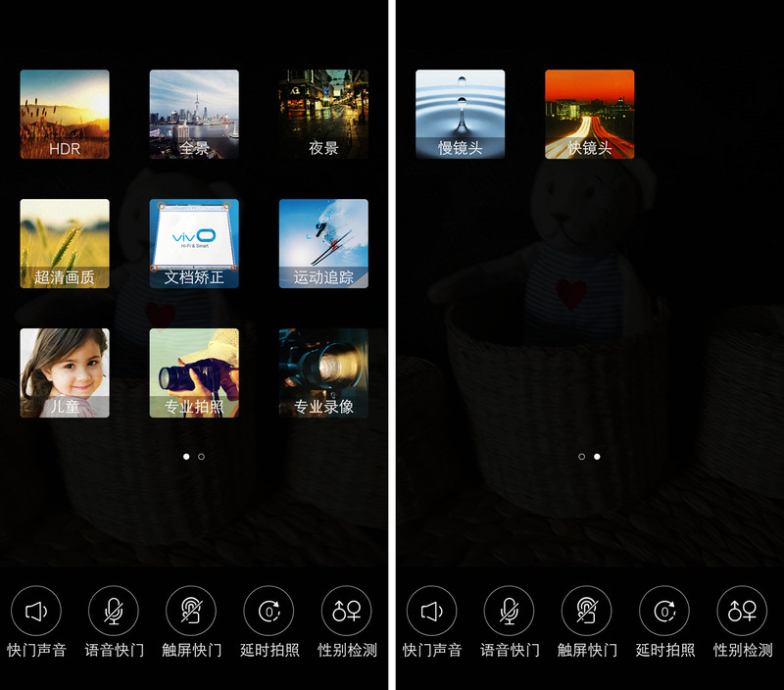Image resolution: width=784 pixels, height=690 pixels.
Task: Open 专业拍照 professional photo mode
Action: click(194, 373)
